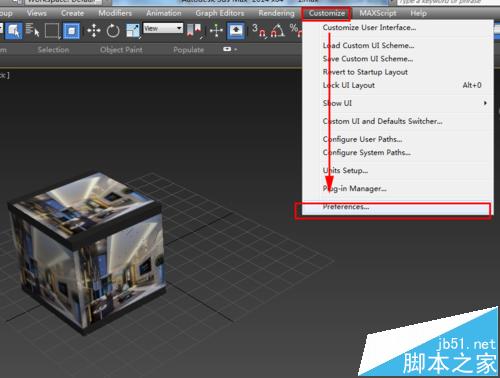Switch to the Object Paint ribbon tab
Viewport: 500px width, 378px height.
121,50
